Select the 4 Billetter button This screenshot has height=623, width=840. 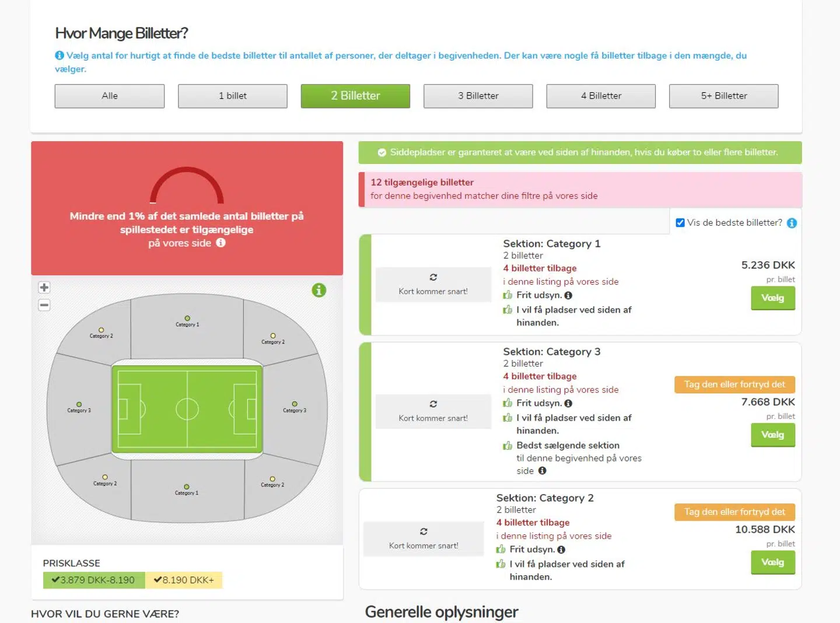coord(601,96)
